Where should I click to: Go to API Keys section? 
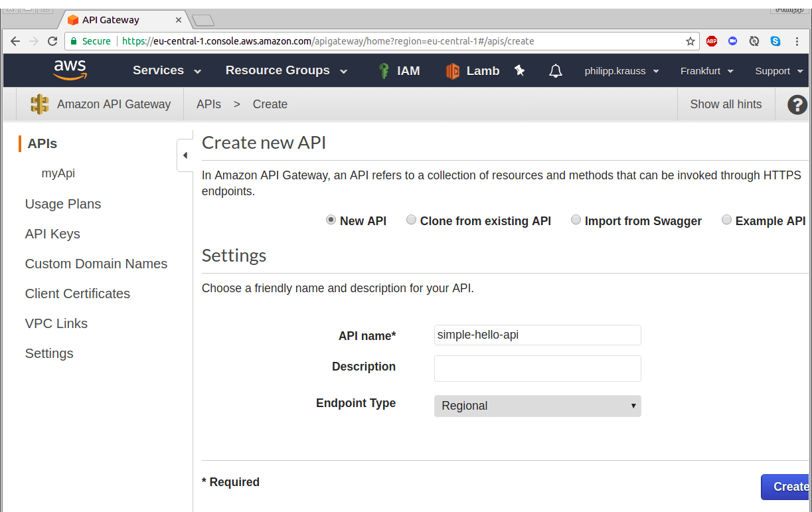(52, 234)
